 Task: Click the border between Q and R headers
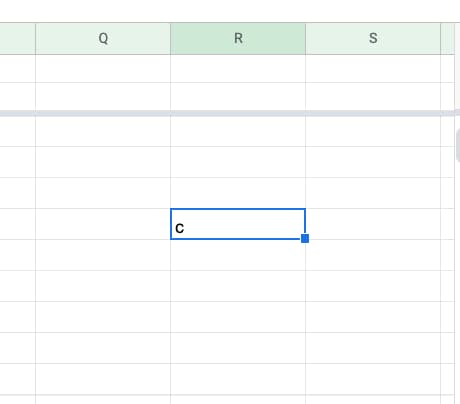[170, 39]
